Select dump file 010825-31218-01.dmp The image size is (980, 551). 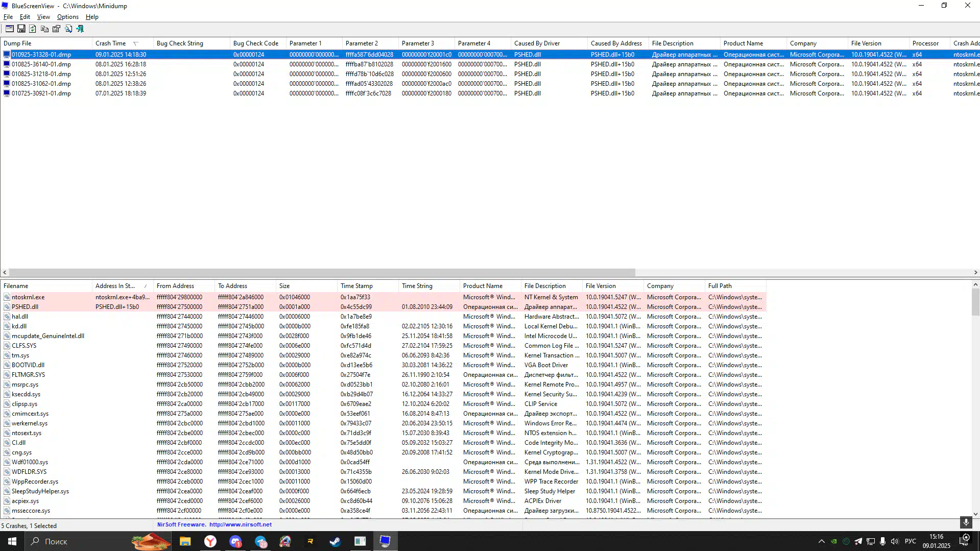[41, 74]
